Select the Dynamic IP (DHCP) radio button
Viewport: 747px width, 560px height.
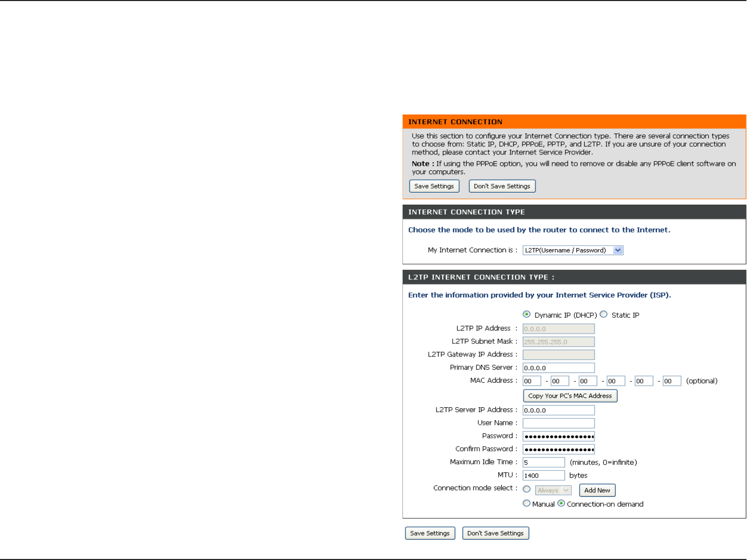click(527, 314)
